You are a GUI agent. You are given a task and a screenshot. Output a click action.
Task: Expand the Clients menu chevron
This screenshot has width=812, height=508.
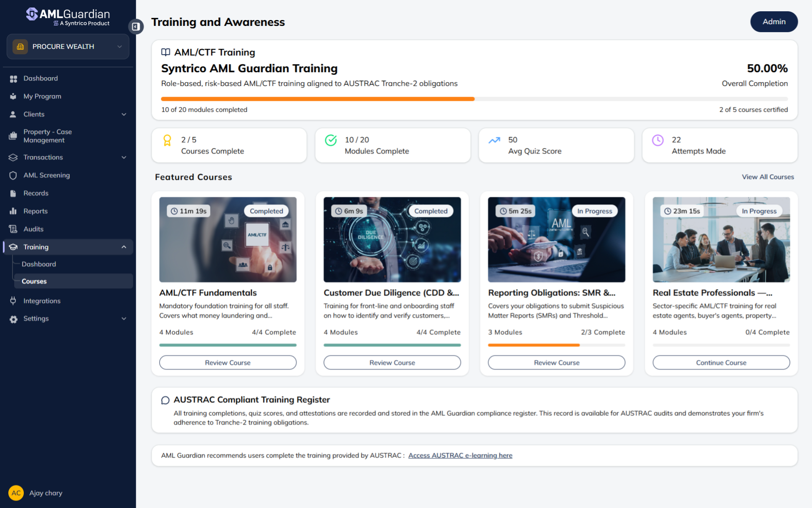[x=124, y=114]
